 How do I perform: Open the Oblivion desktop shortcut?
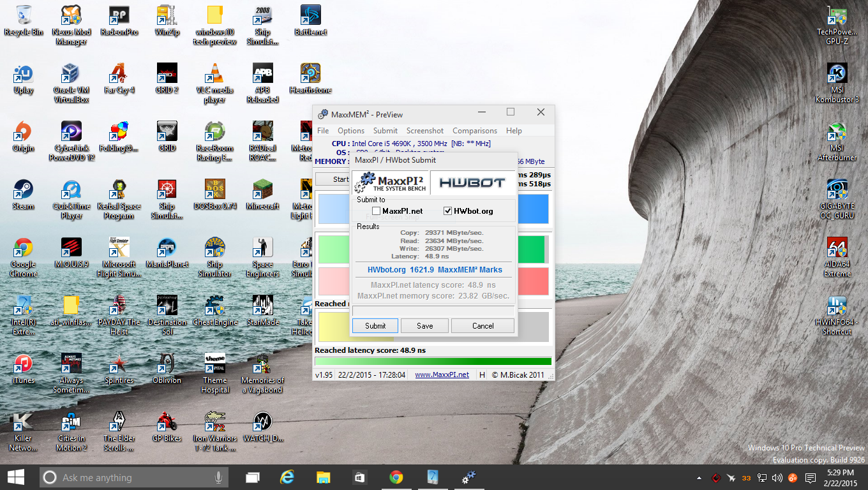click(x=167, y=369)
